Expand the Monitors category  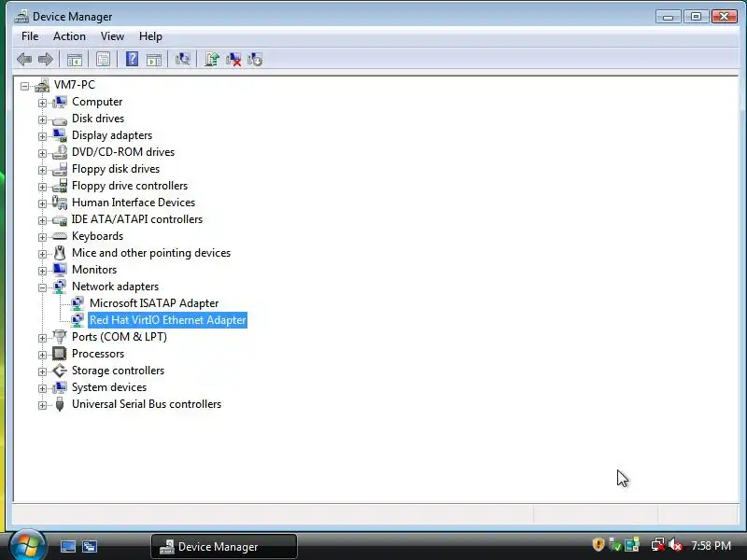coord(42,271)
